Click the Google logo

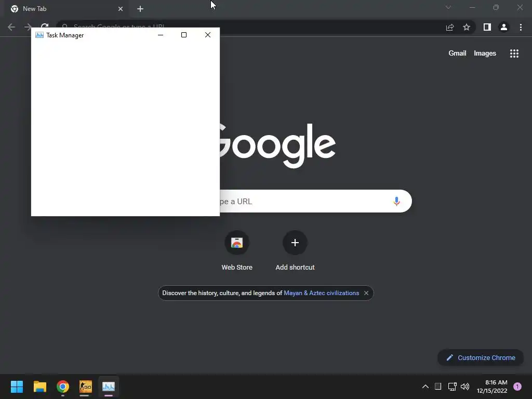(x=277, y=145)
